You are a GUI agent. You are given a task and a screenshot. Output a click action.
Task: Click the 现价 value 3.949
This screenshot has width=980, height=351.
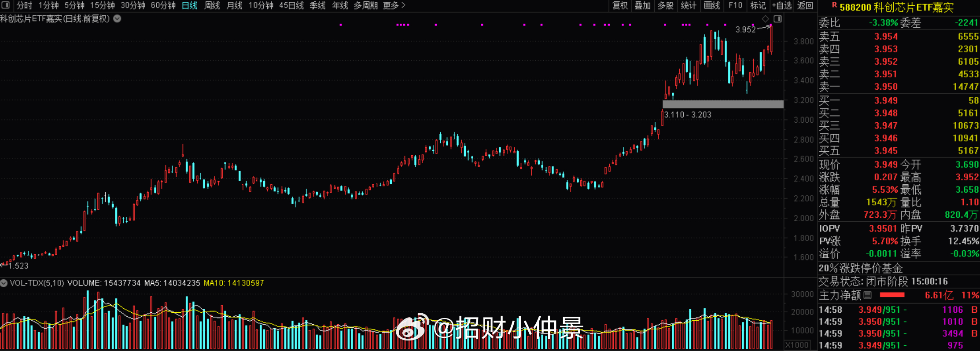tap(886, 165)
